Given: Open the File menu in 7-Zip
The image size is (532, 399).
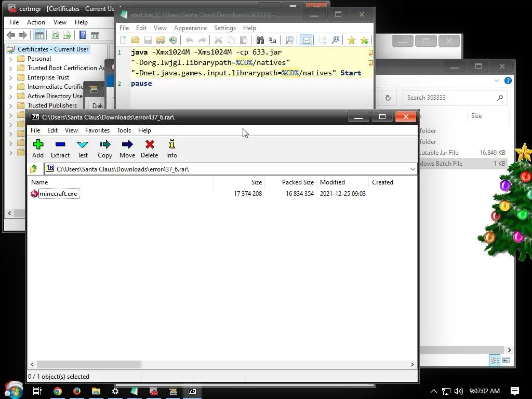Looking at the screenshot, I should pyautogui.click(x=35, y=130).
